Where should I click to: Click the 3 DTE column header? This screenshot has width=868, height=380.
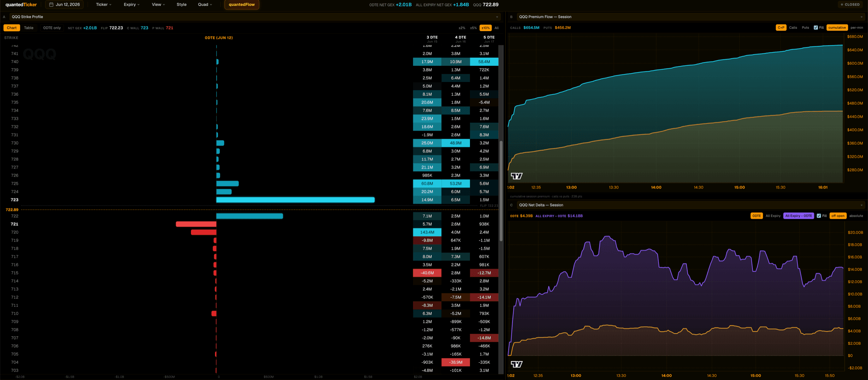tap(432, 39)
